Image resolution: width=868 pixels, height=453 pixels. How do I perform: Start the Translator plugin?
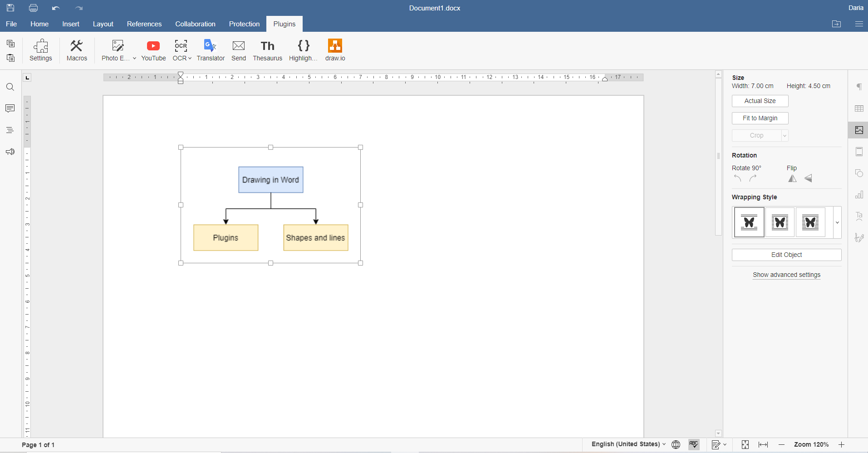[x=210, y=50]
